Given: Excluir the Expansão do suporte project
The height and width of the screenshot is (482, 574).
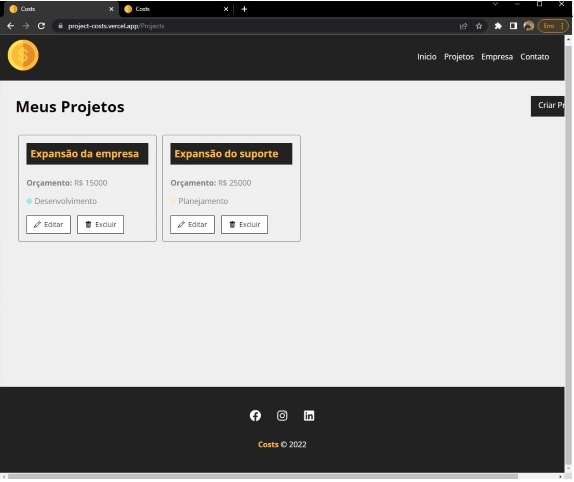Looking at the screenshot, I should (244, 224).
